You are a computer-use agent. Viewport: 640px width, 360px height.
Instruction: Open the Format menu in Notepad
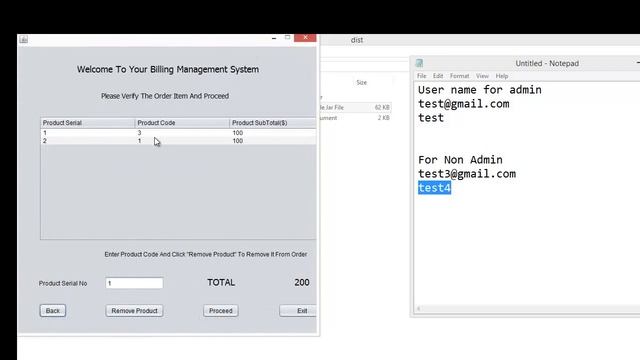pos(460,76)
